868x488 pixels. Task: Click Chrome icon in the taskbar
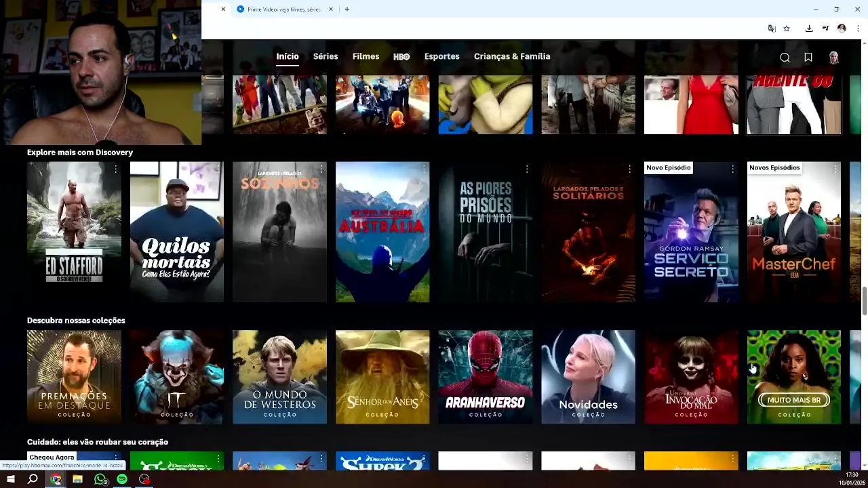click(x=56, y=479)
